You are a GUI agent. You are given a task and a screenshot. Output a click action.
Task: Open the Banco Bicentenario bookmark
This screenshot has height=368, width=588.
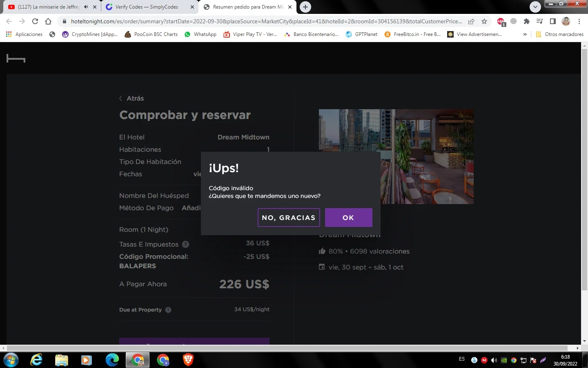[311, 34]
